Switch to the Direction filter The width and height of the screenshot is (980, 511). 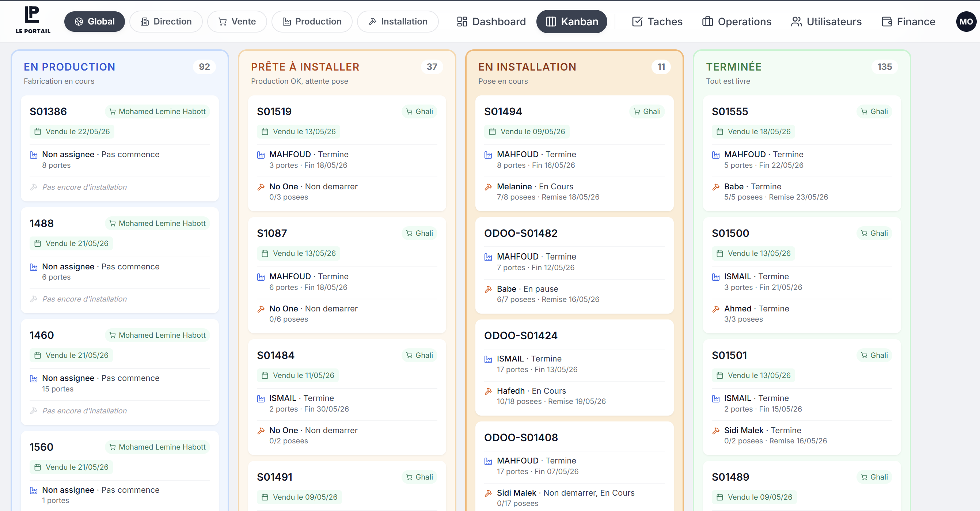tap(166, 22)
